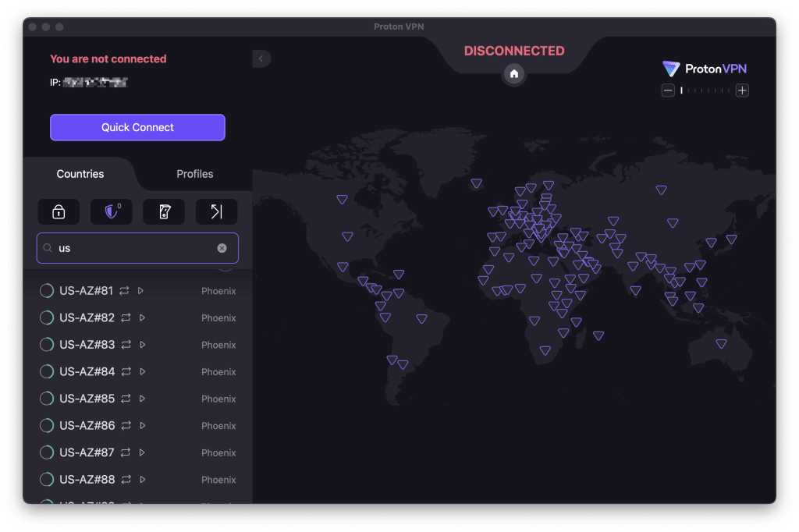Click the streaming play icon on US-AZ#86
This screenshot has height=532, width=799.
[x=143, y=425]
